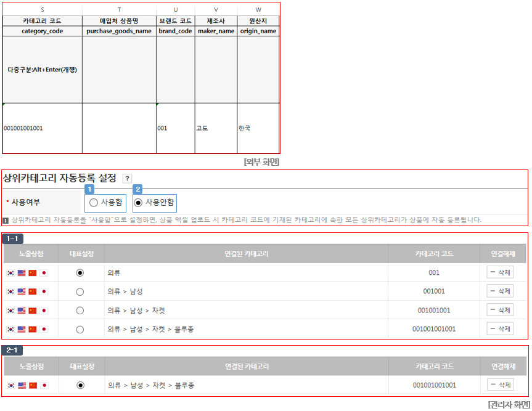Click the Korean flag in the 001 의류 row

(x=10, y=273)
